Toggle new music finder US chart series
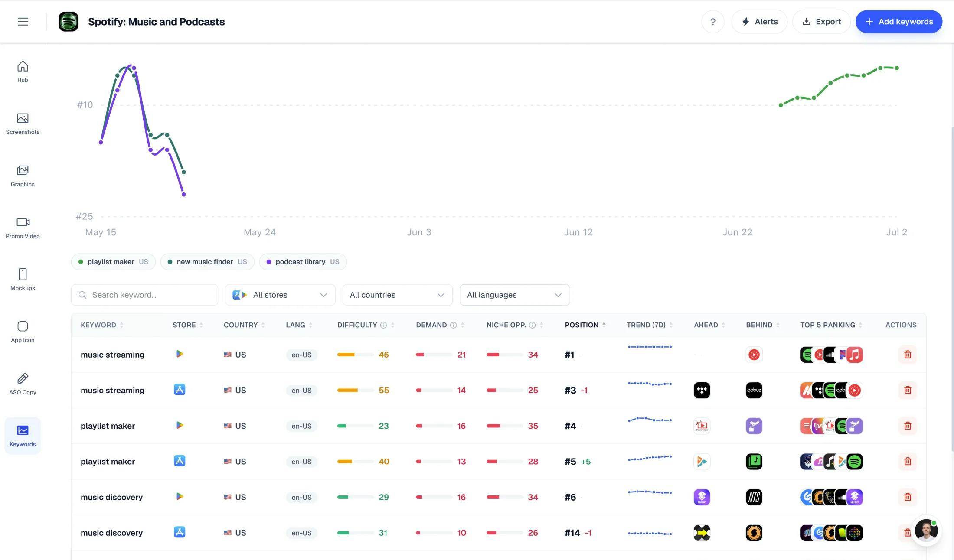 (207, 262)
